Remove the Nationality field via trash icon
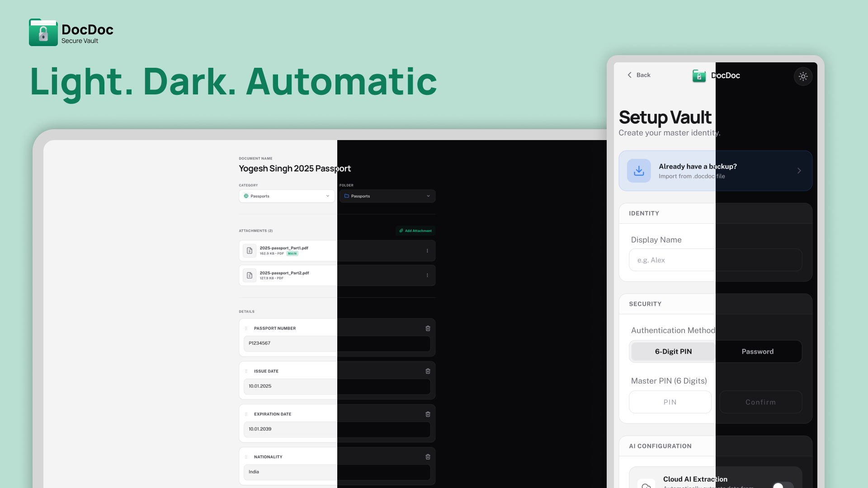 coord(428,457)
